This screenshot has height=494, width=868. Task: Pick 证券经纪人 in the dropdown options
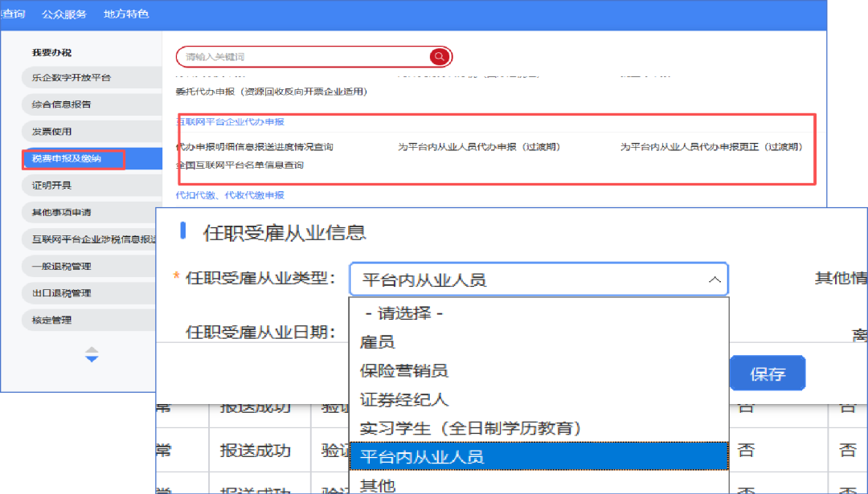403,399
